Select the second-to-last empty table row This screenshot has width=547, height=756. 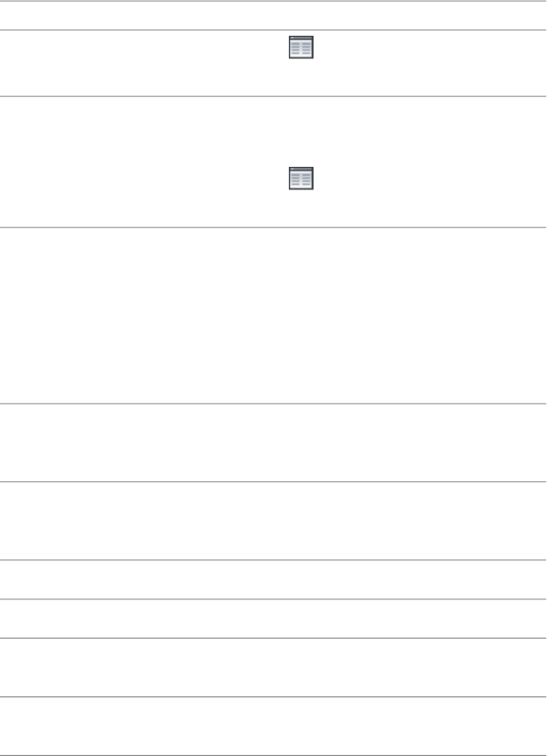(273, 667)
